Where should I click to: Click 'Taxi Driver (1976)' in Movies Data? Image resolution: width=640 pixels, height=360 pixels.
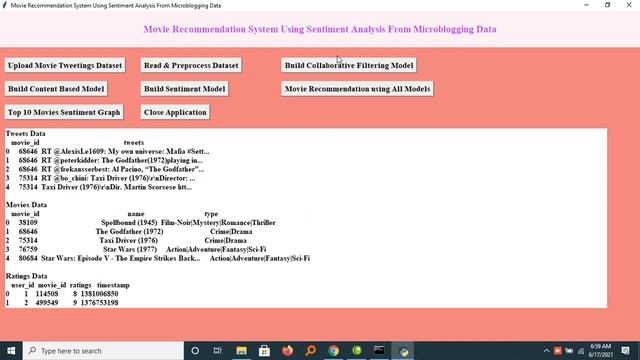pyautogui.click(x=129, y=240)
